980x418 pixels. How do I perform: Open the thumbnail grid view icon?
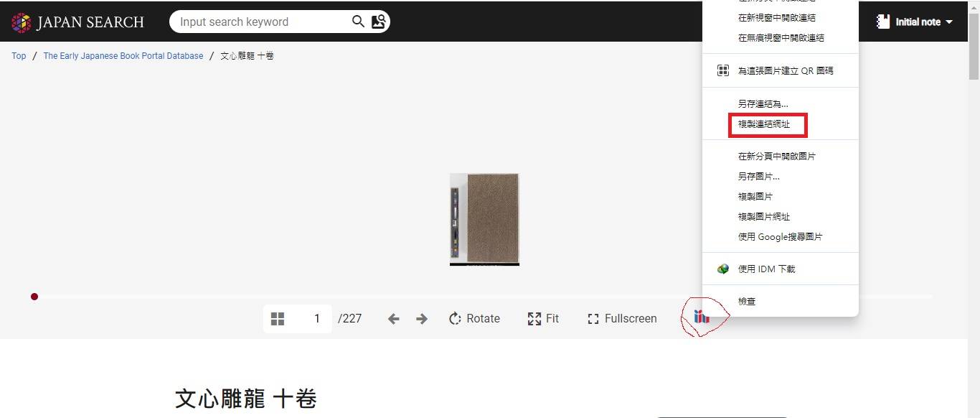coord(278,318)
